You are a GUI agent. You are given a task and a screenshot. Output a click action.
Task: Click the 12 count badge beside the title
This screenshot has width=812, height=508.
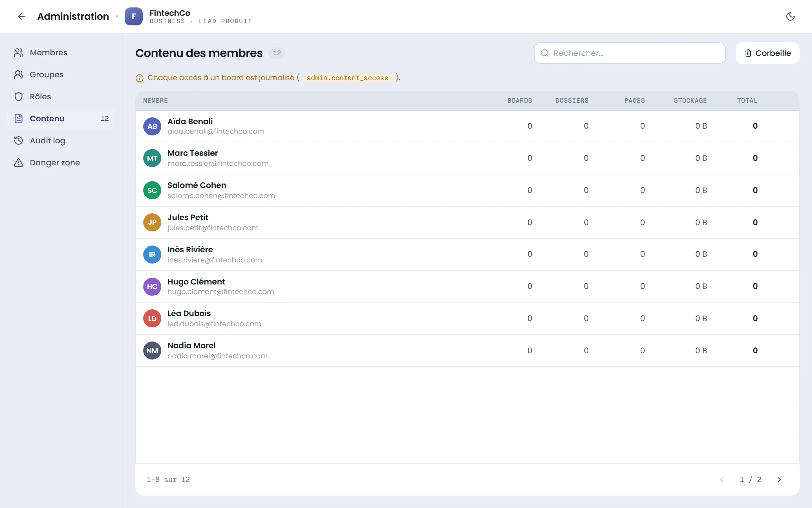(277, 53)
